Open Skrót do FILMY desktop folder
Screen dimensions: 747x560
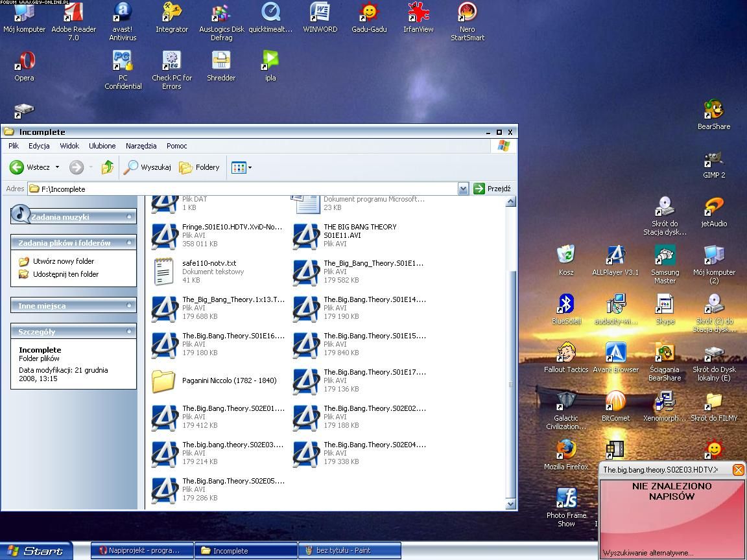[714, 407]
